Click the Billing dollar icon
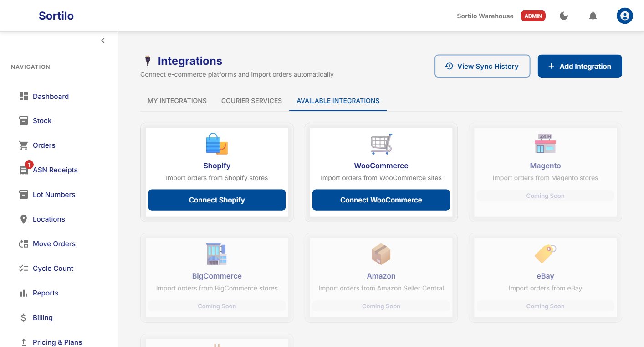This screenshot has width=644, height=347. point(24,318)
